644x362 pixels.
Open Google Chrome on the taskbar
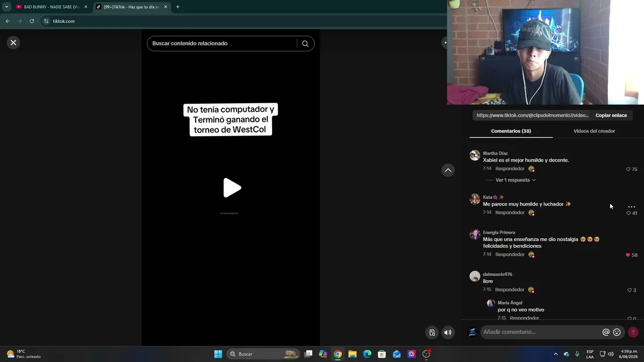(x=338, y=354)
